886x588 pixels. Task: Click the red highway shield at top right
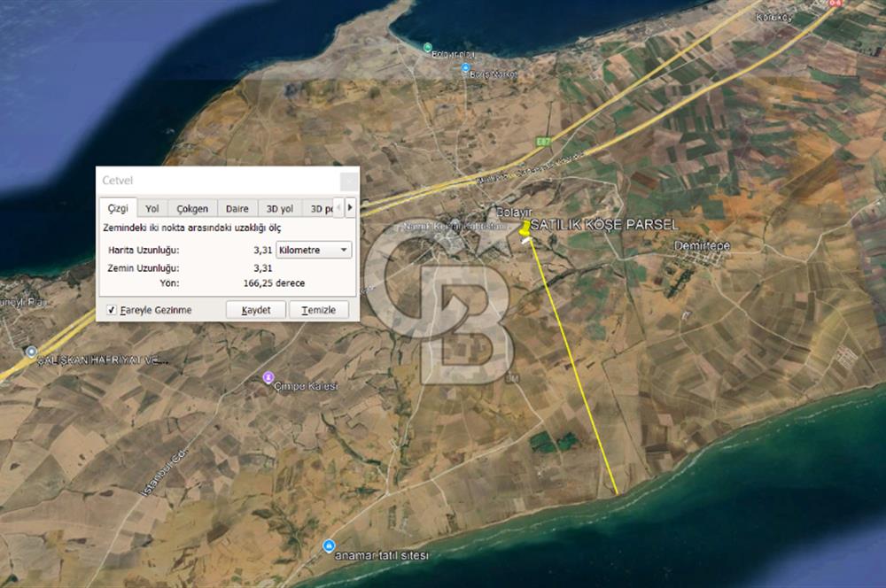835,3
